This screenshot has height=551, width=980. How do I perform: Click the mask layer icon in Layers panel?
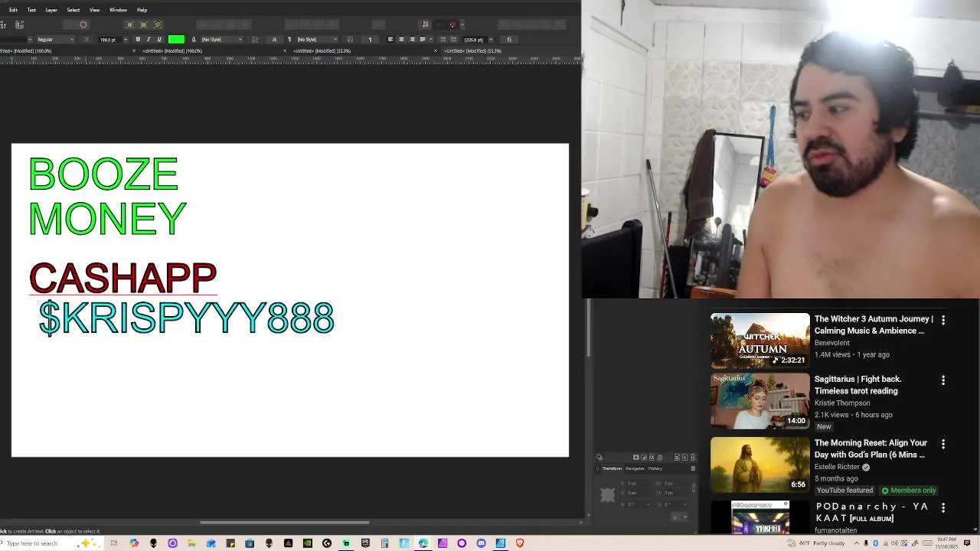(x=635, y=457)
